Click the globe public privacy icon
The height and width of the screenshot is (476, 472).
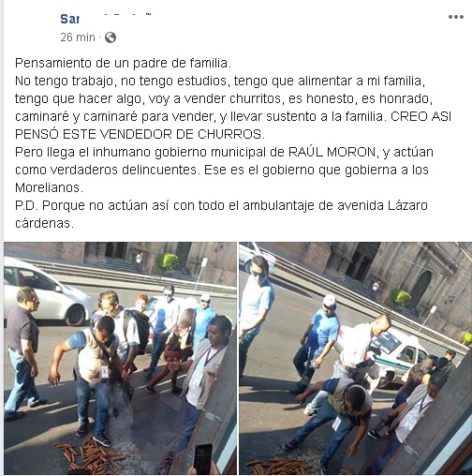tap(111, 37)
